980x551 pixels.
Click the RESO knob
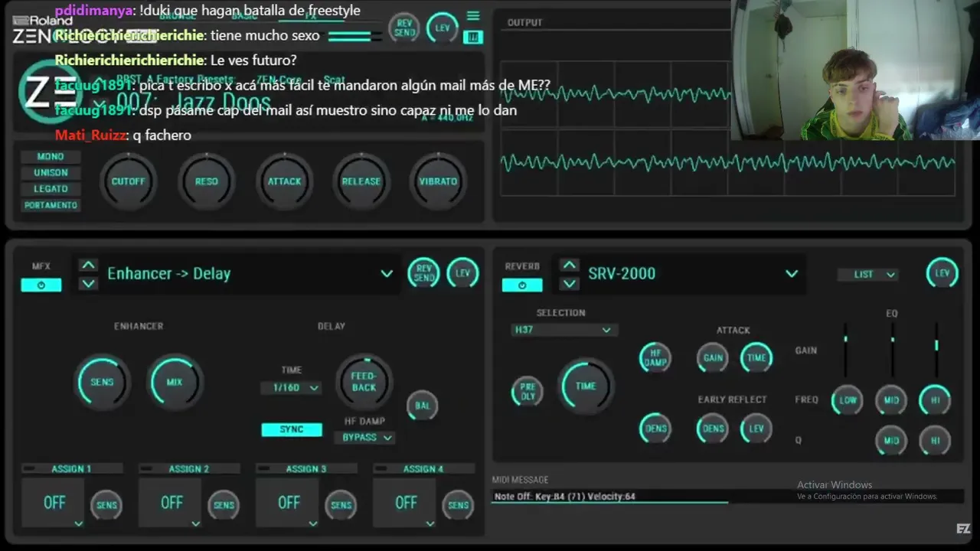[206, 181]
